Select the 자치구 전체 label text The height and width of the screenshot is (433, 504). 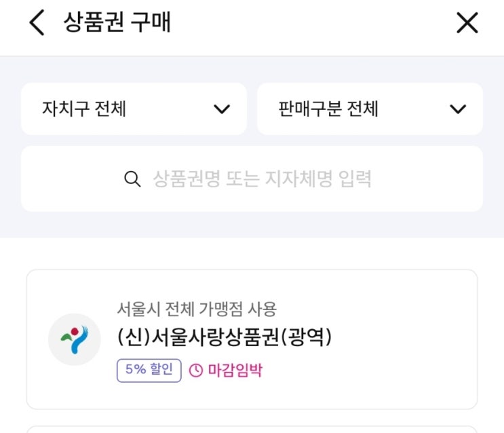84,109
